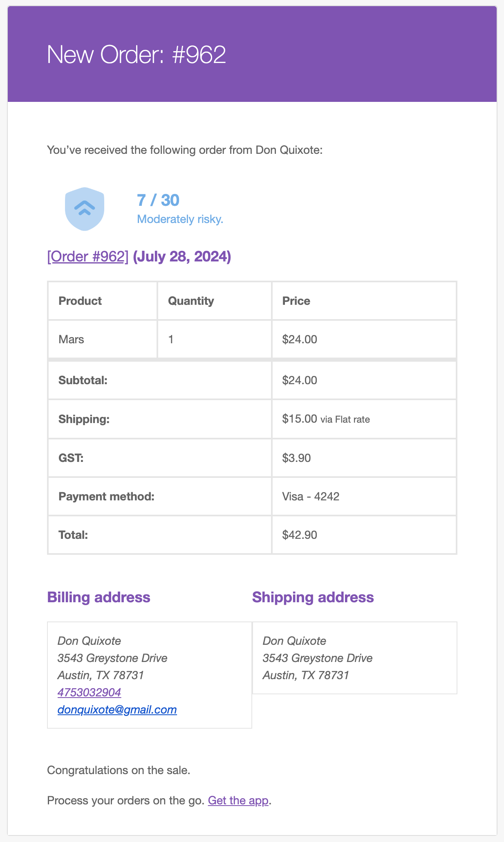Click the Visa - 4242 payment method
Viewport: 504px width, 842px height.
tap(311, 496)
